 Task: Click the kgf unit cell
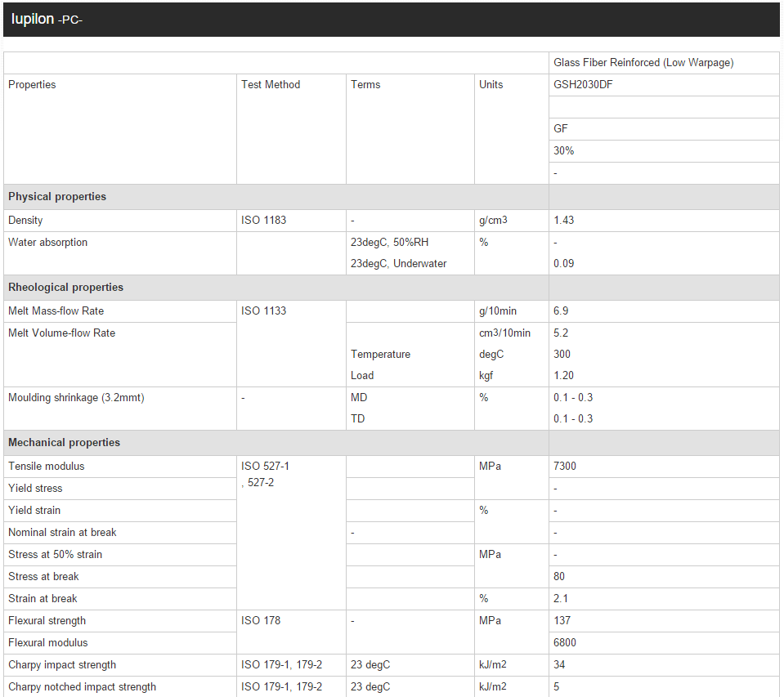[x=486, y=375]
